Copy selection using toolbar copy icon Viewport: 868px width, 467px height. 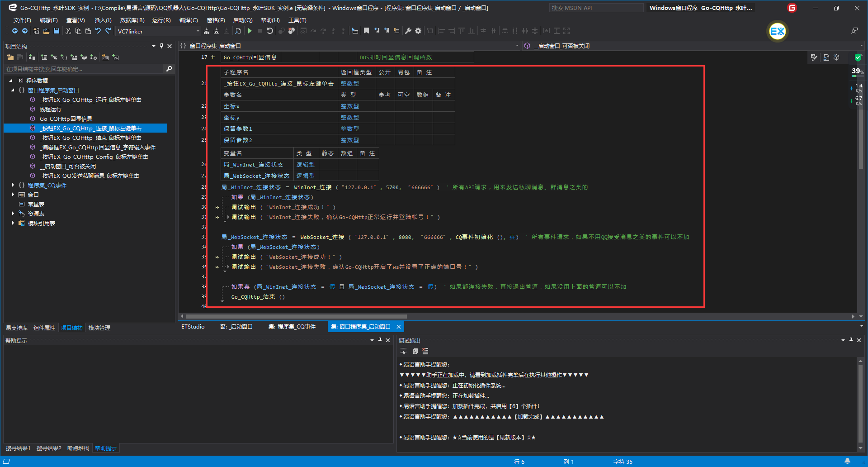coord(78,31)
